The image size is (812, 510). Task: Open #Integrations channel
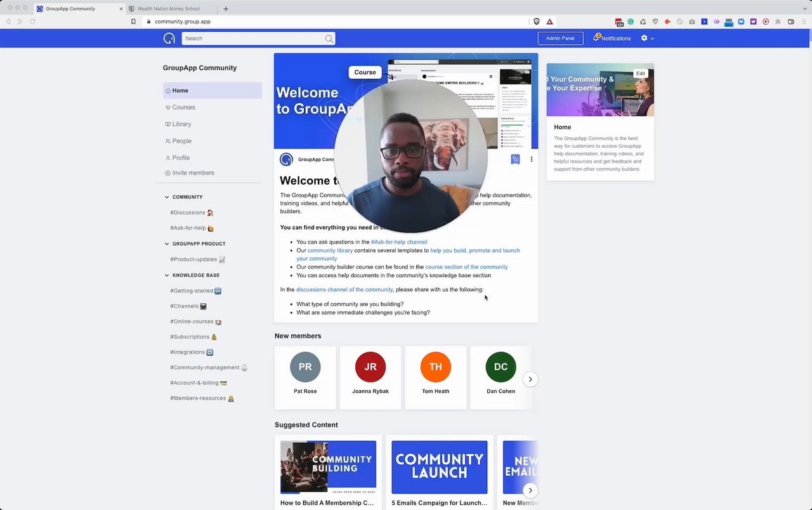(192, 352)
